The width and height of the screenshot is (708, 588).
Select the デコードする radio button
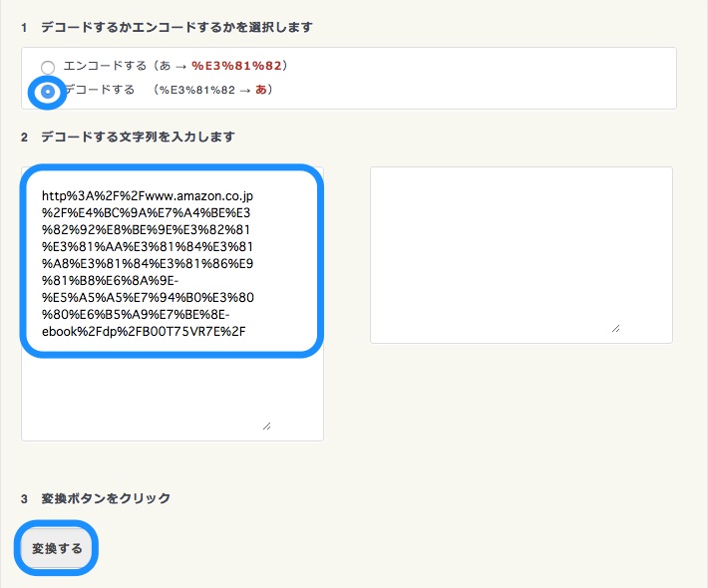click(48, 92)
